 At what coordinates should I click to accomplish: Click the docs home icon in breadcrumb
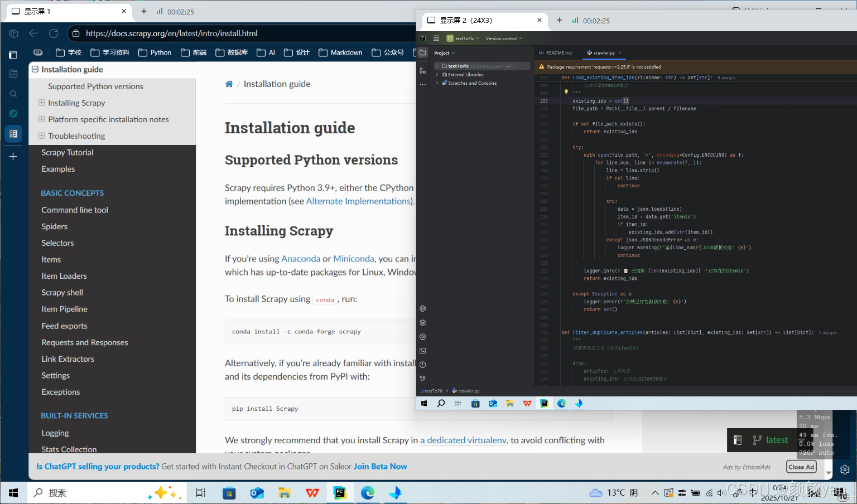(229, 84)
